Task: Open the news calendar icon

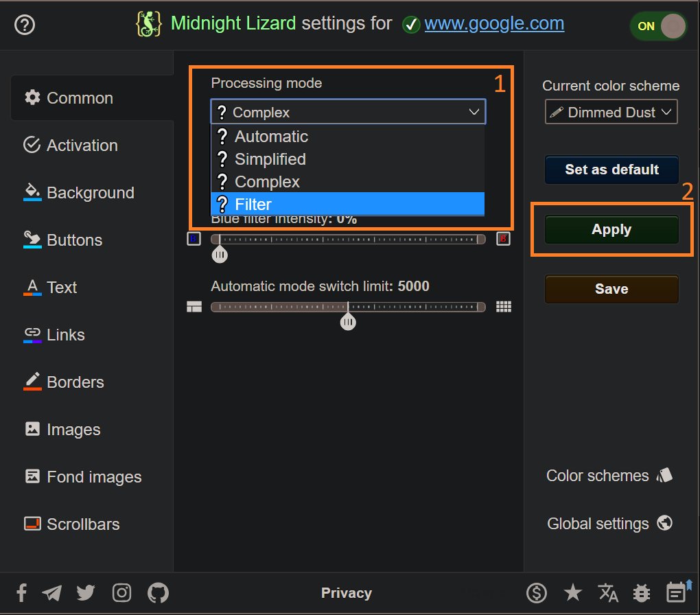Action: click(677, 592)
